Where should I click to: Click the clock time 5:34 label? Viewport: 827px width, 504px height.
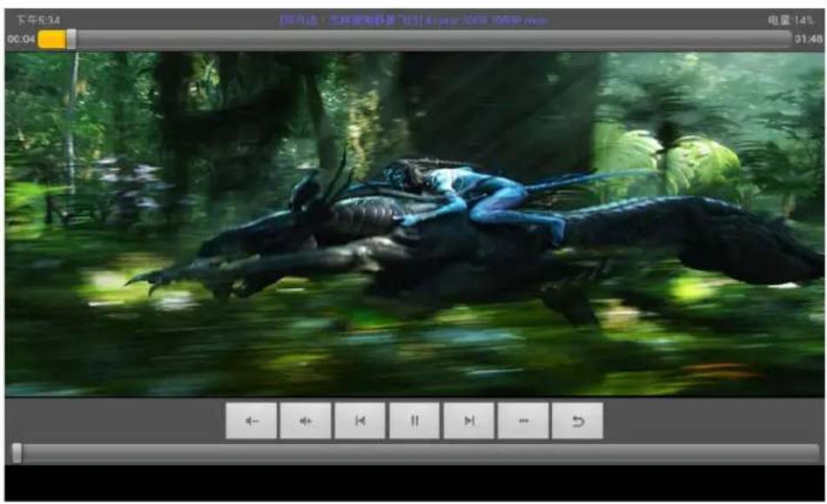[38, 20]
